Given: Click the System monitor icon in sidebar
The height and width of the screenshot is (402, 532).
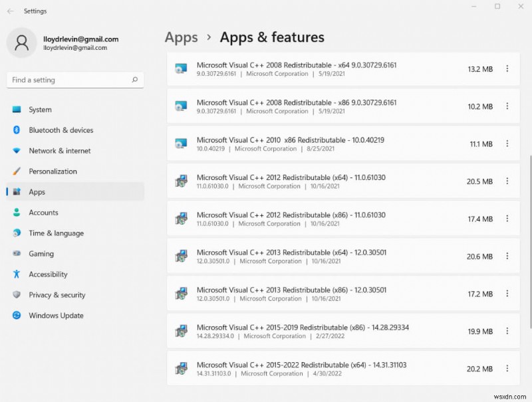Looking at the screenshot, I should coord(17,110).
